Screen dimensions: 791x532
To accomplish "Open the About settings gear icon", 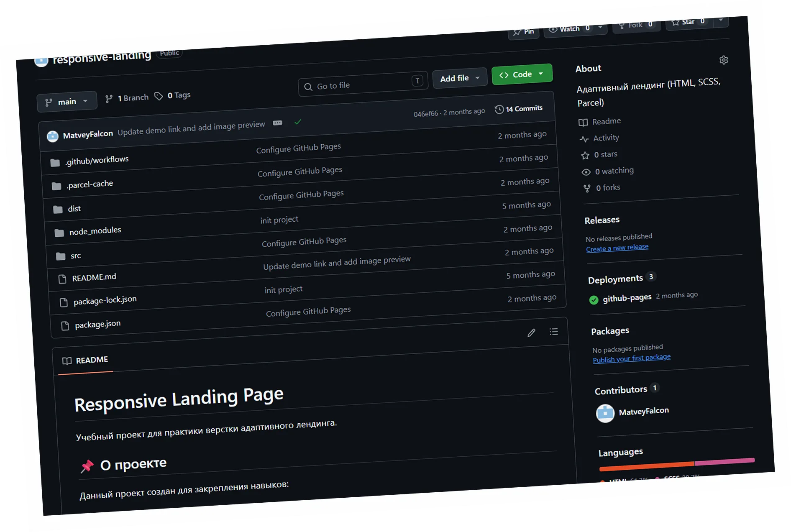I will click(x=724, y=60).
